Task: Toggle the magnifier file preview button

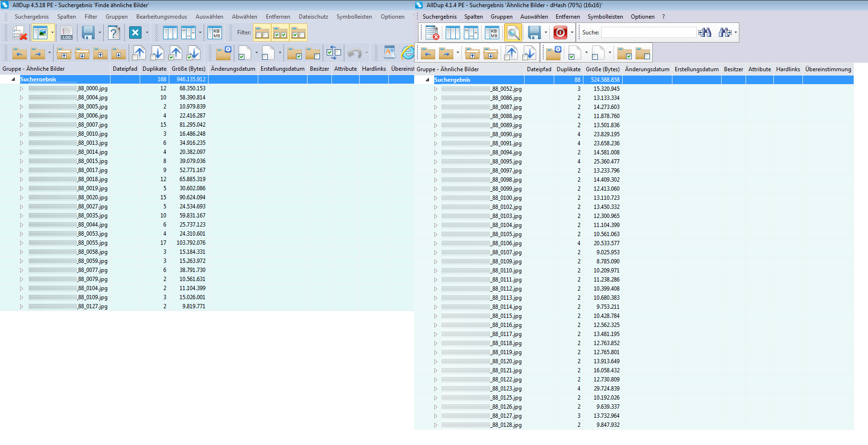Action: click(x=513, y=33)
